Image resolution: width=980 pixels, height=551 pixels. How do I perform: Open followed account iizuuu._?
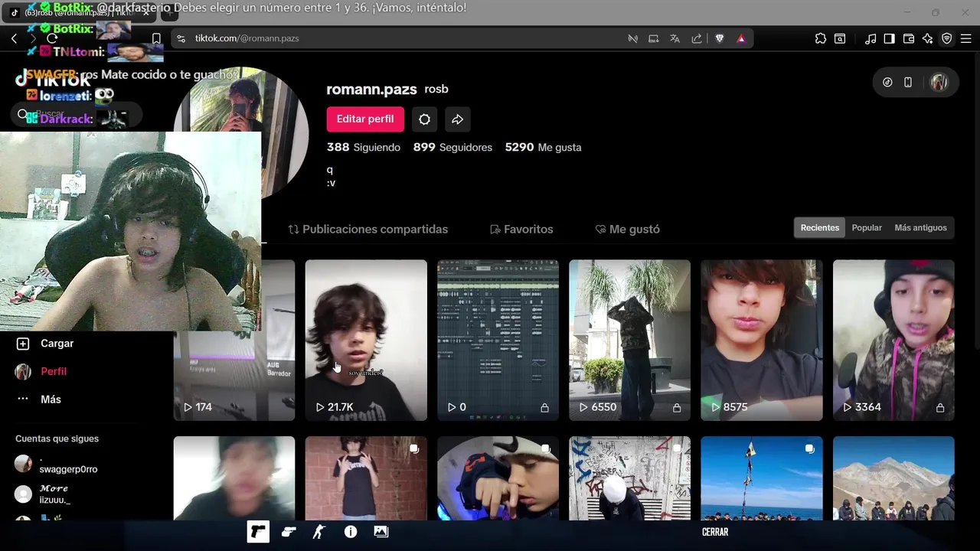[x=44, y=494]
